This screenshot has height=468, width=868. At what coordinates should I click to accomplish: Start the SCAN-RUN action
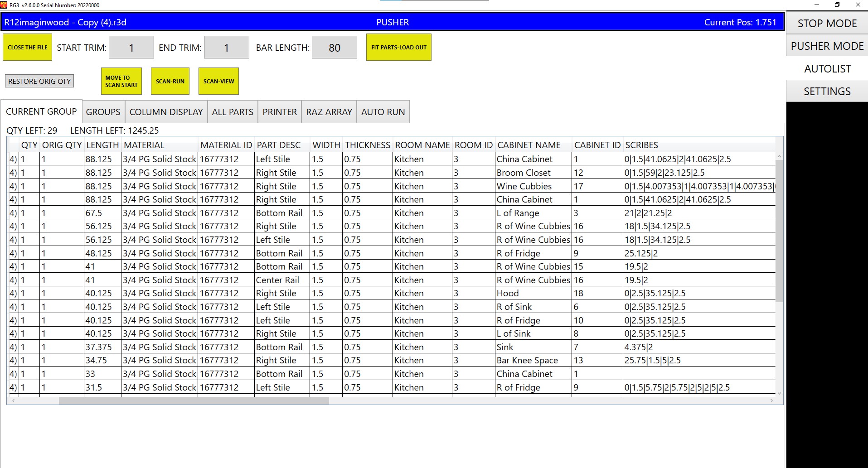coord(170,81)
